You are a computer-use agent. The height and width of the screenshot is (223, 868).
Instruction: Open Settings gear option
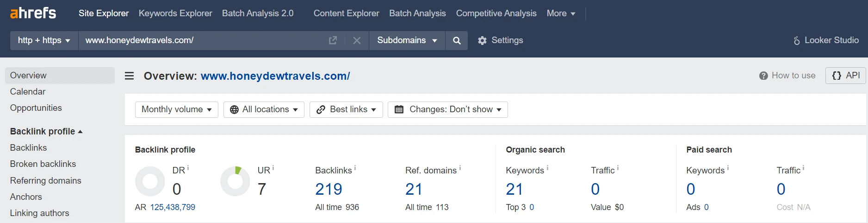(500, 40)
